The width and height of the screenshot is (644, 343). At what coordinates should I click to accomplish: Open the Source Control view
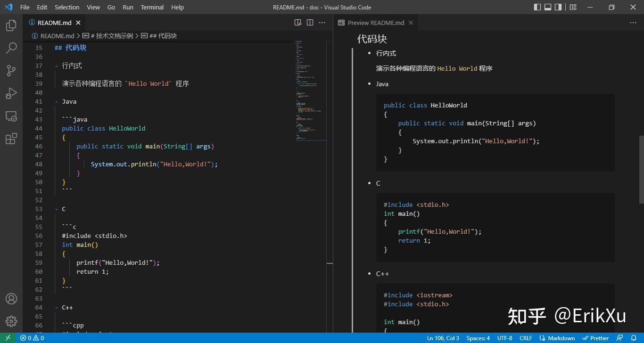[x=11, y=70]
